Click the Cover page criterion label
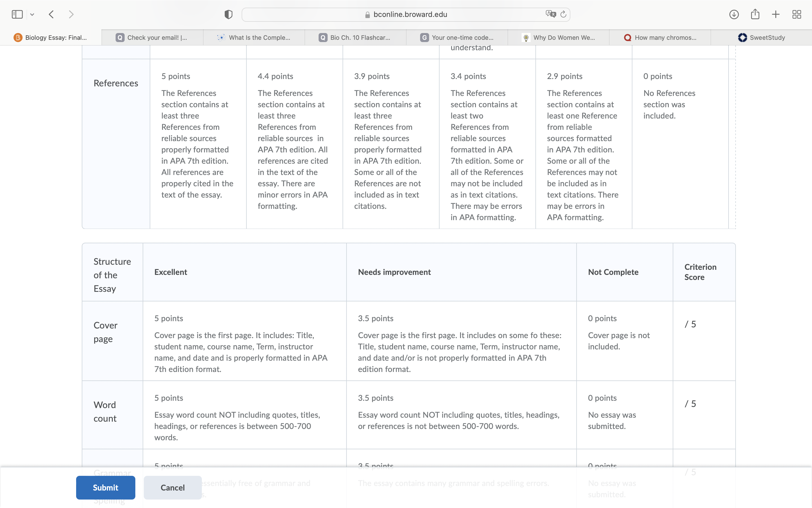Screen dimensions: 812x508 click(105, 332)
